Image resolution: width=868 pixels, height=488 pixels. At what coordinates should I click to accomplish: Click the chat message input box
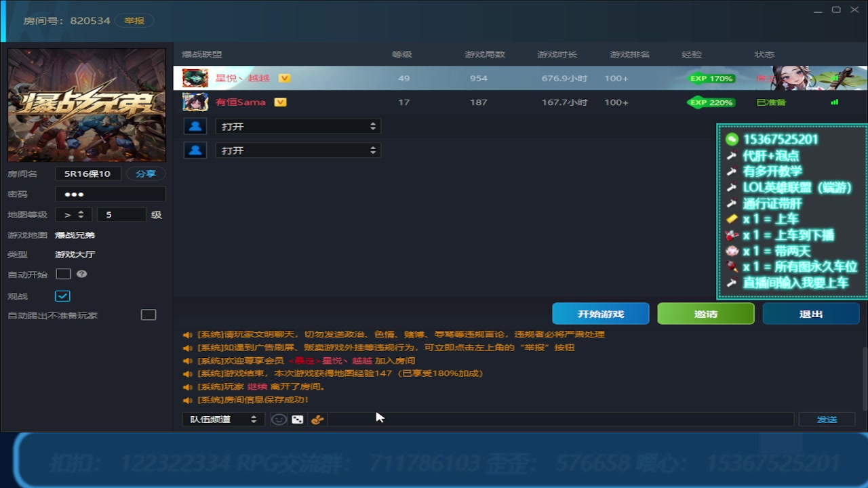[560, 420]
